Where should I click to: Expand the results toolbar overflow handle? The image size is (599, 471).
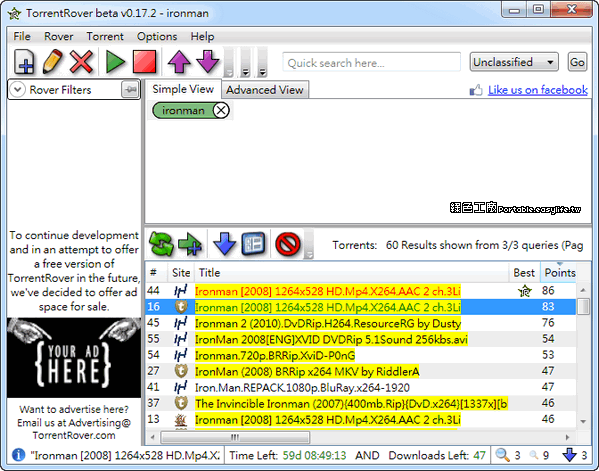[x=309, y=244]
